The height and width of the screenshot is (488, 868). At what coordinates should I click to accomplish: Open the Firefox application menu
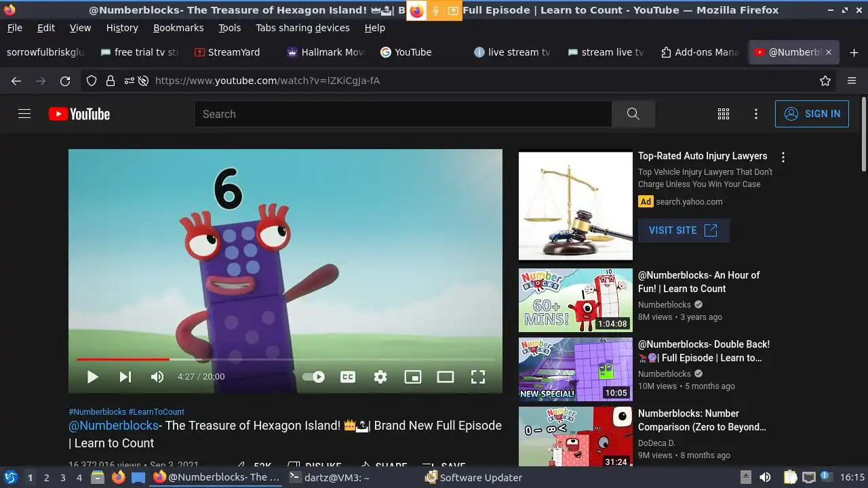[x=852, y=81]
